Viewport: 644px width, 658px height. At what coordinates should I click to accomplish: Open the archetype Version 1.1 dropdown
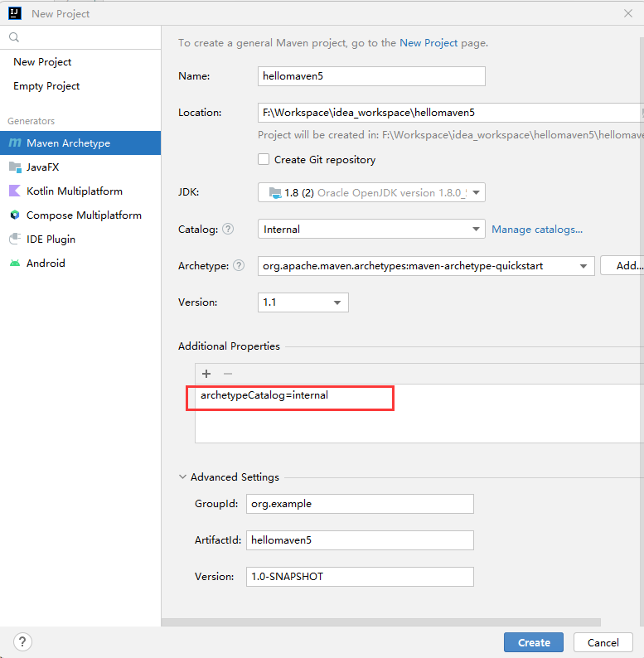pyautogui.click(x=303, y=302)
